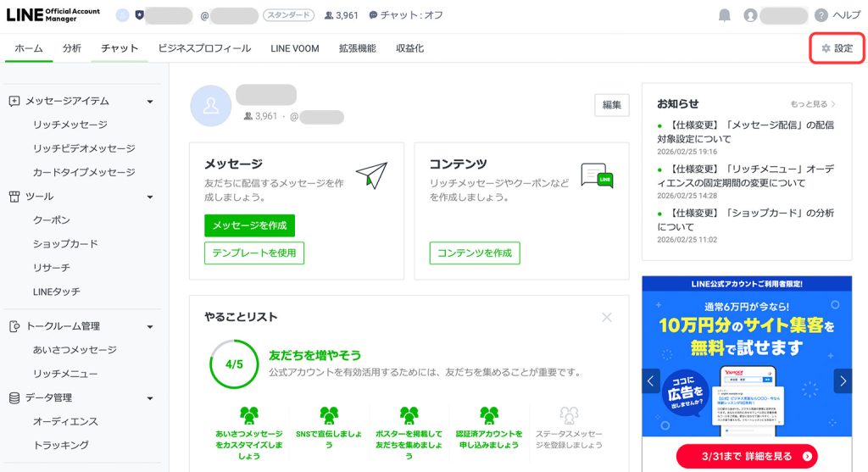Image resolution: width=868 pixels, height=472 pixels.
Task: Click the もっと見る link in notices
Action: click(x=813, y=104)
